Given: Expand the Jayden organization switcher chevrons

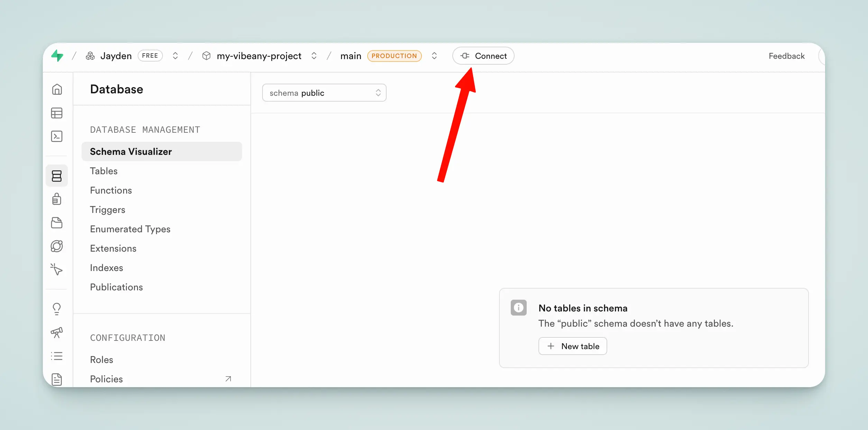Looking at the screenshot, I should point(175,56).
